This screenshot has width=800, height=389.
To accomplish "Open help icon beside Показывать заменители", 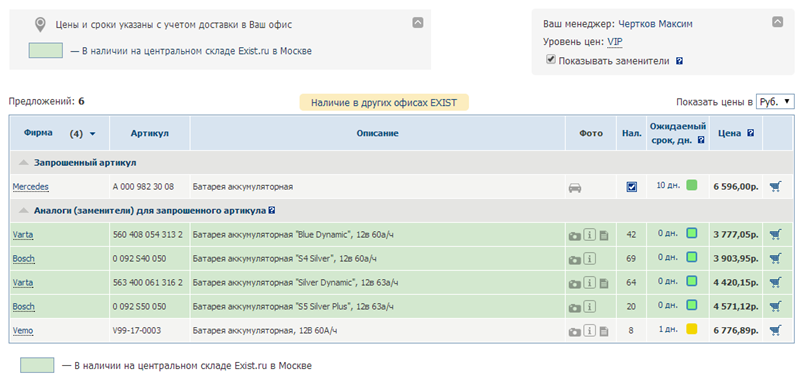I will [680, 61].
